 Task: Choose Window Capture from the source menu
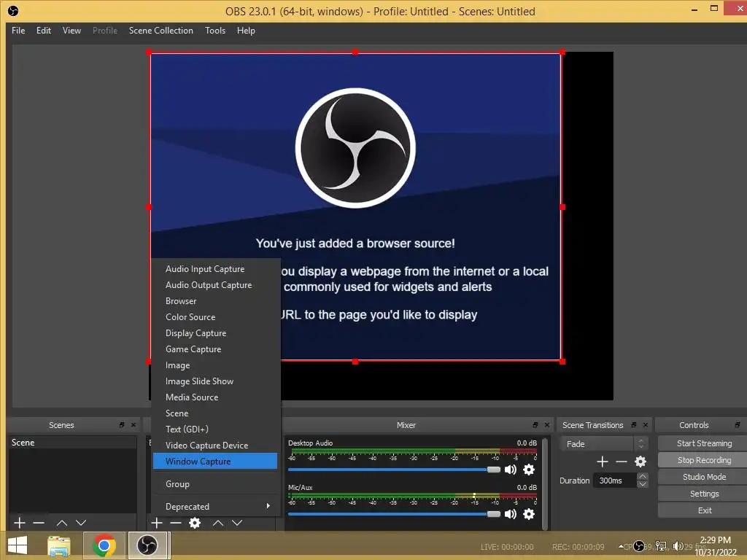click(x=215, y=462)
